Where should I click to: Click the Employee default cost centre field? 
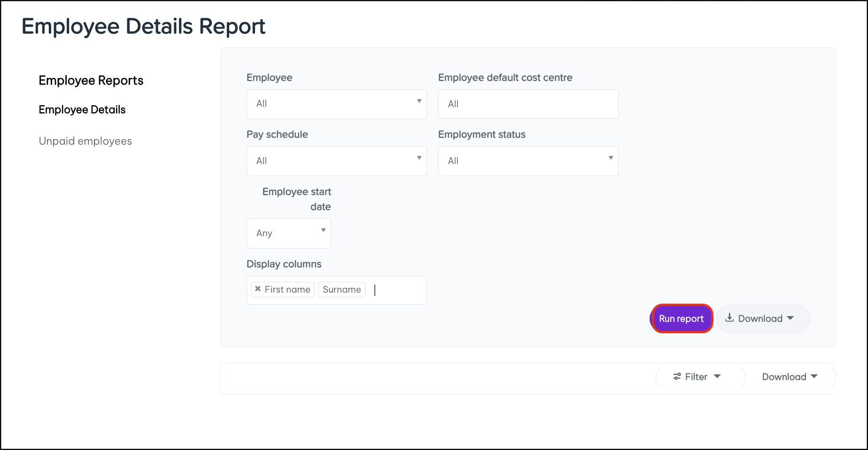tap(528, 104)
